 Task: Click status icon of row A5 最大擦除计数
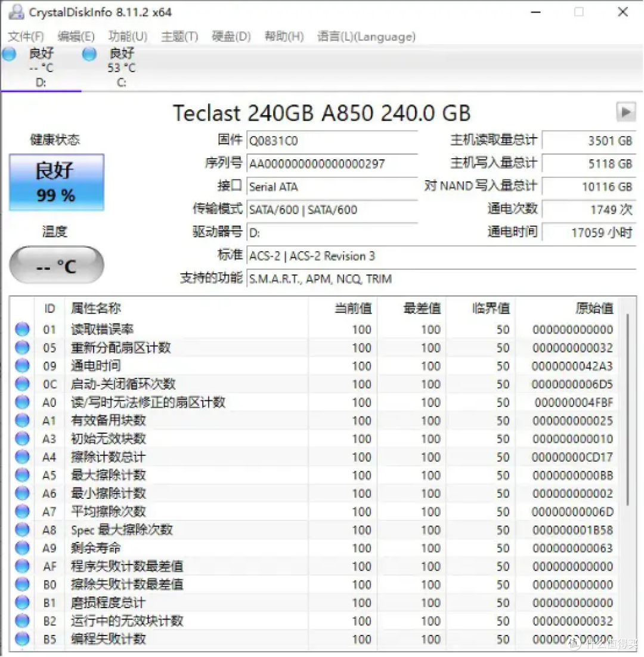[x=22, y=475]
